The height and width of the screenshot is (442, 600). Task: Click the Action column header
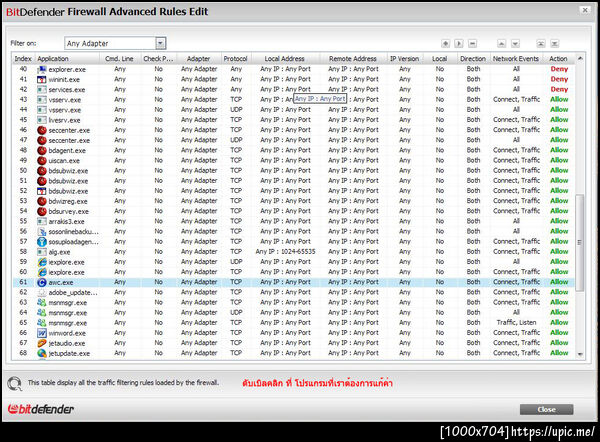558,59
